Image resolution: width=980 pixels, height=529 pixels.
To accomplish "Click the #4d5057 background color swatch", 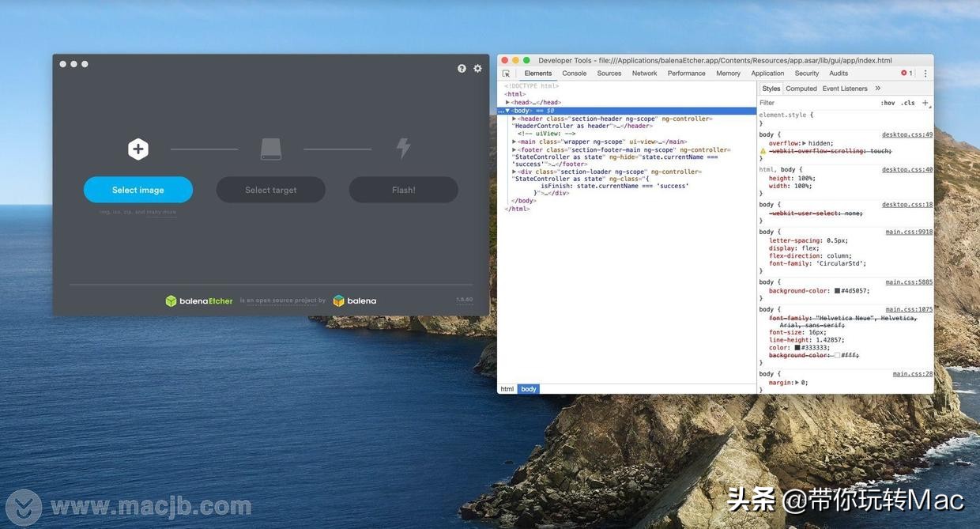I will (x=837, y=291).
